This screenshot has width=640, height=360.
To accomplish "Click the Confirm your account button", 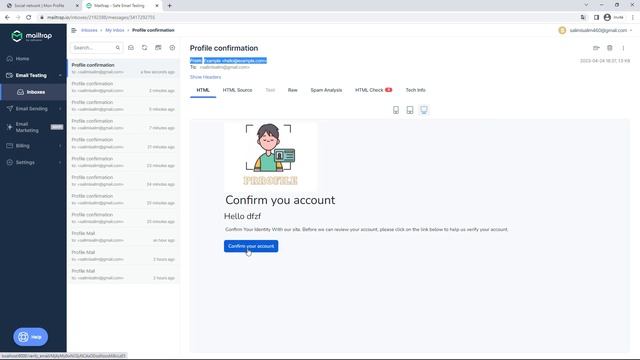I will [x=251, y=246].
